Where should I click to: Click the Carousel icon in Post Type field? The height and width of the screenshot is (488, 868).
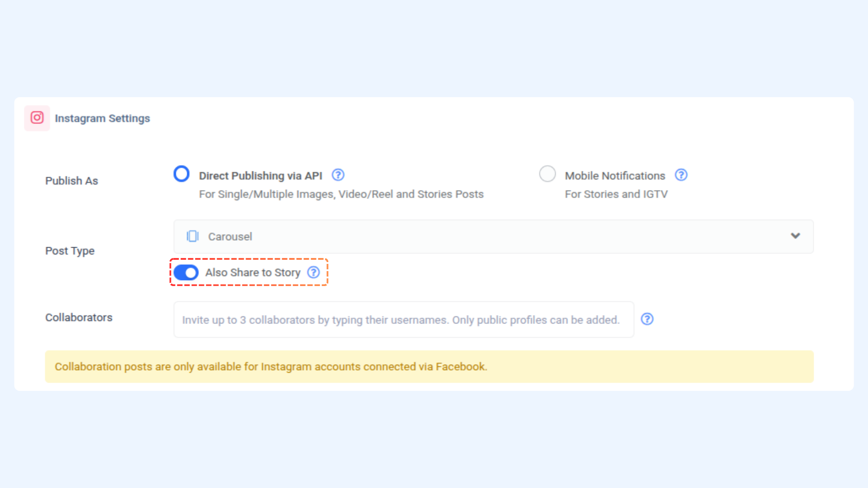193,236
